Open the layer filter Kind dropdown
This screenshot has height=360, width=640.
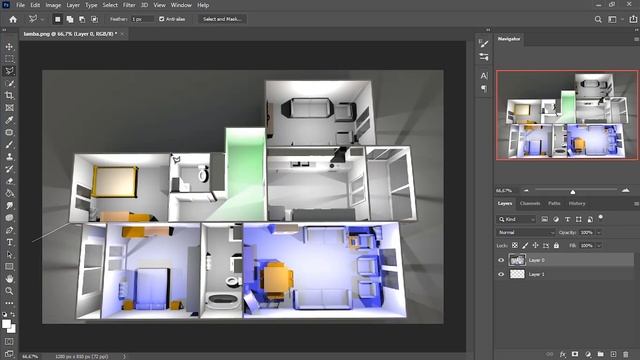pyautogui.click(x=516, y=220)
